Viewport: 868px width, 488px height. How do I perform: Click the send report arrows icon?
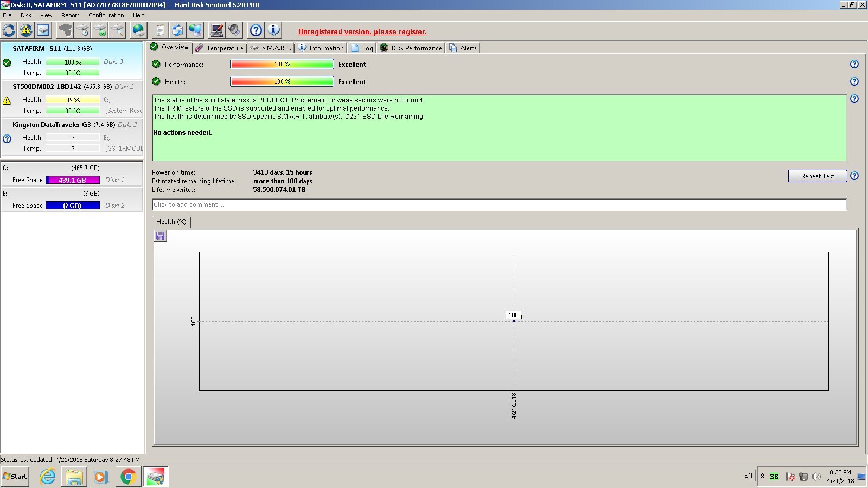point(177,30)
